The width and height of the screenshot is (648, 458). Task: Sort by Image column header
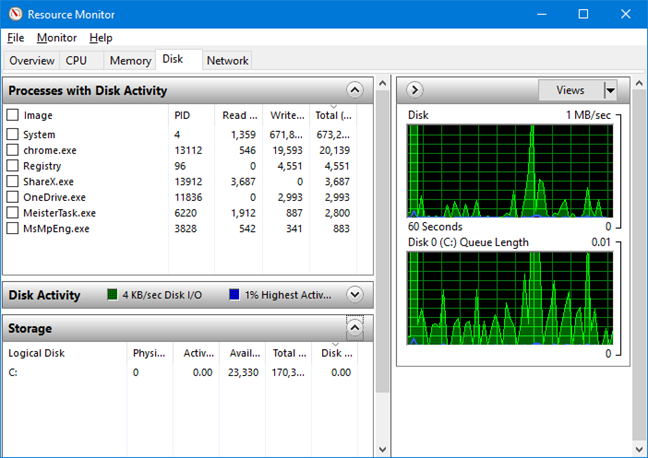pyautogui.click(x=38, y=115)
